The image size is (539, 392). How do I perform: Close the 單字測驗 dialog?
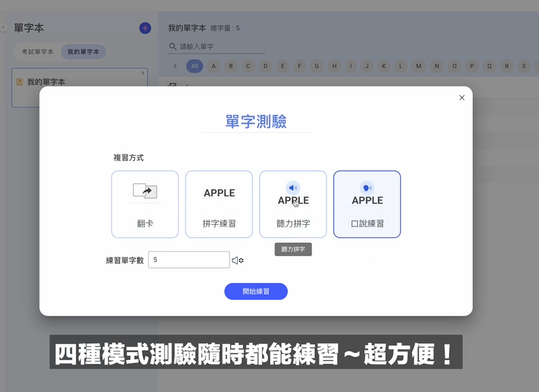click(461, 98)
